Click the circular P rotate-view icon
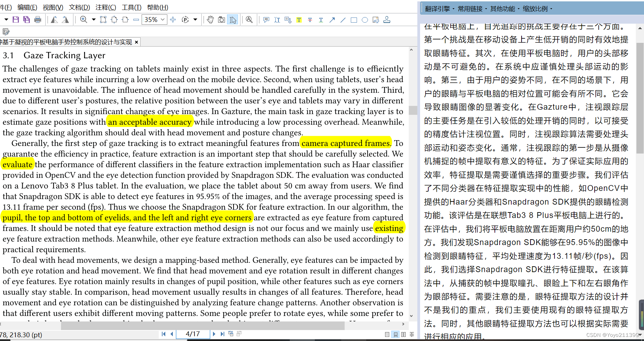Viewport: 644px width, 341px height. click(x=185, y=20)
